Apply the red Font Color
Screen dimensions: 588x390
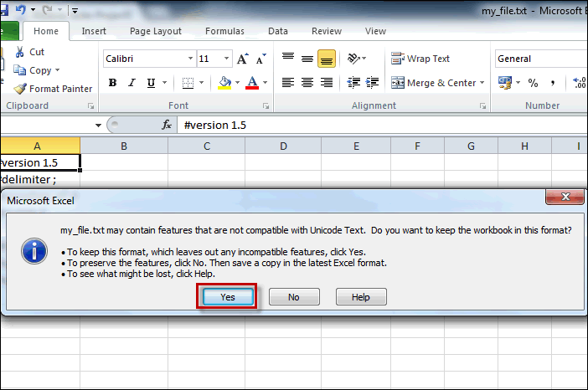[x=252, y=83]
